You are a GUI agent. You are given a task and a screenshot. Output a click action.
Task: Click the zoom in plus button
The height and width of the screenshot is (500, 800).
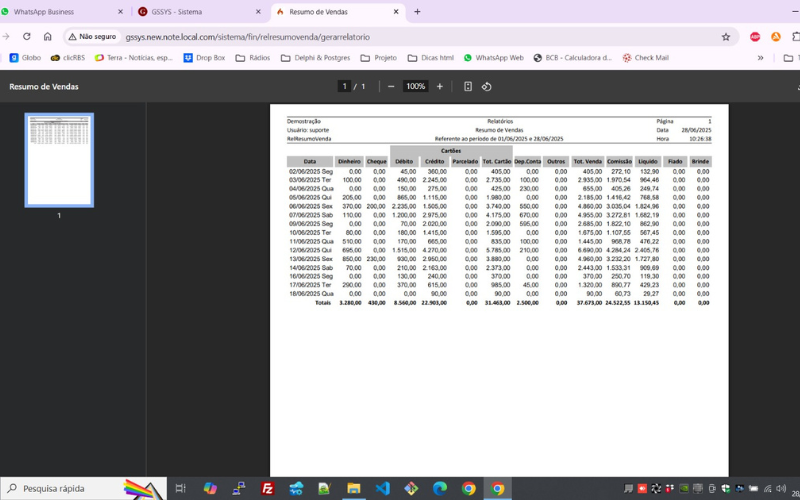[x=440, y=87]
